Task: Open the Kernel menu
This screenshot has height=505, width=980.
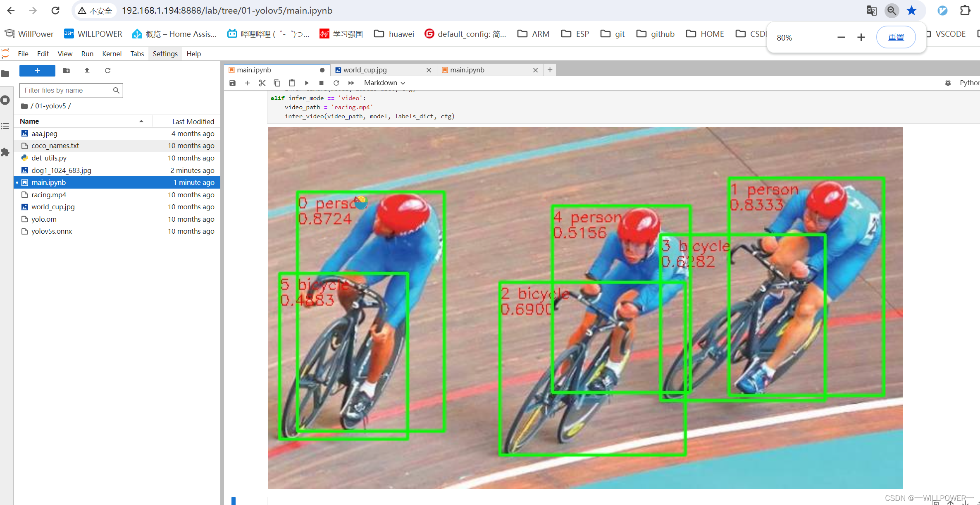Action: (112, 54)
